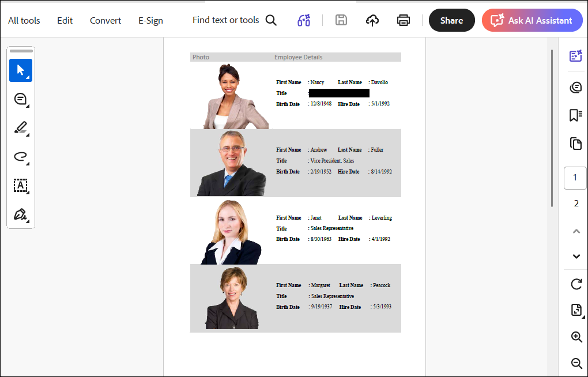
Task: Expand the Highlight tool options
Action: [x=28, y=135]
